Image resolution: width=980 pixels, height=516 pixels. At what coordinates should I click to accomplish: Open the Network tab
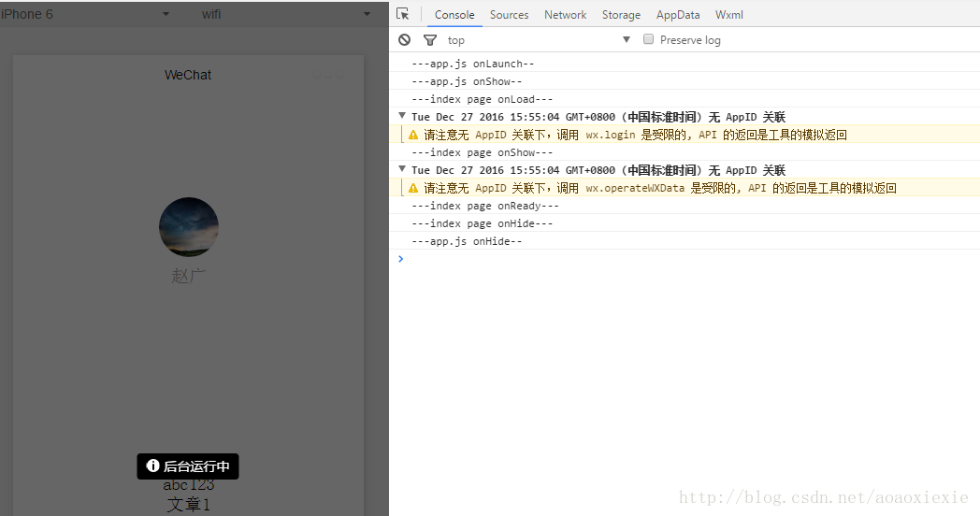565,14
